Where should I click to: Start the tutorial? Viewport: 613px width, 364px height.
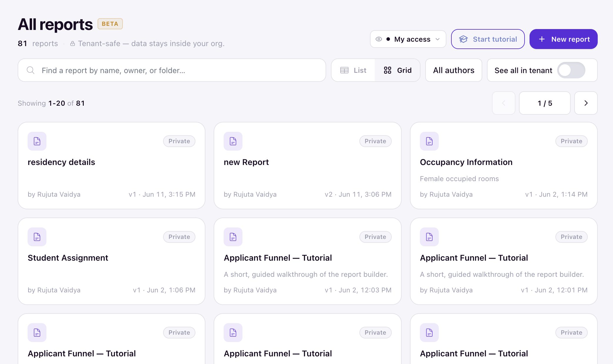(x=488, y=39)
